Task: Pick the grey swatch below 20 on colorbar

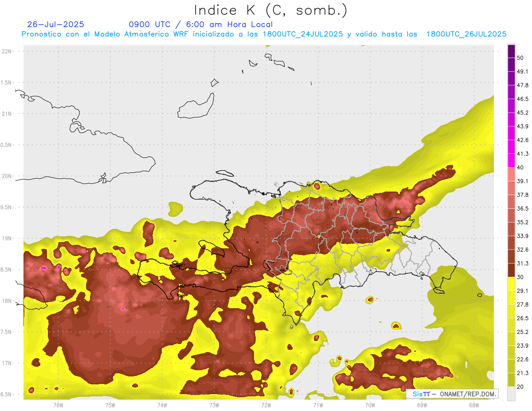Action: pyautogui.click(x=511, y=394)
